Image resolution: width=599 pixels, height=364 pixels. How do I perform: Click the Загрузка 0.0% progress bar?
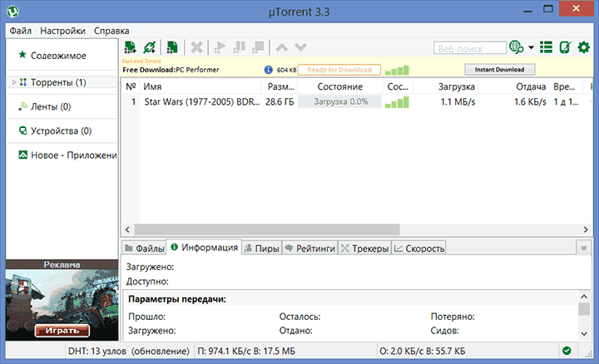pos(339,102)
